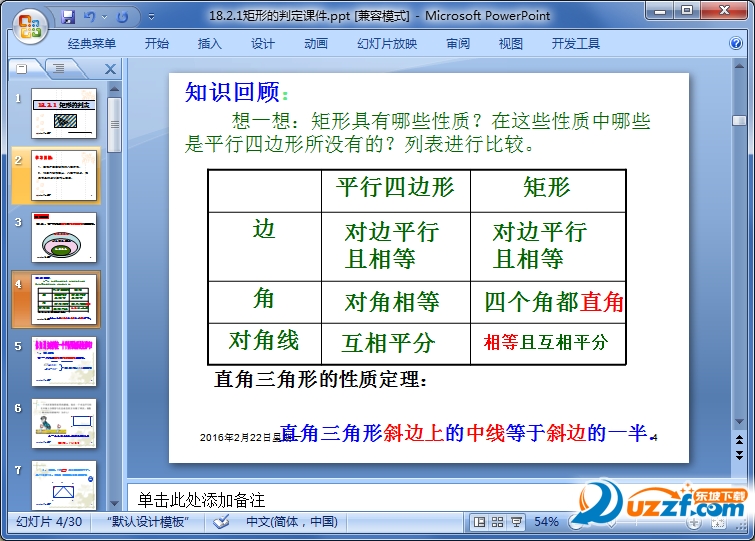Open the 幻灯片放映 ribbon tab

pos(387,44)
